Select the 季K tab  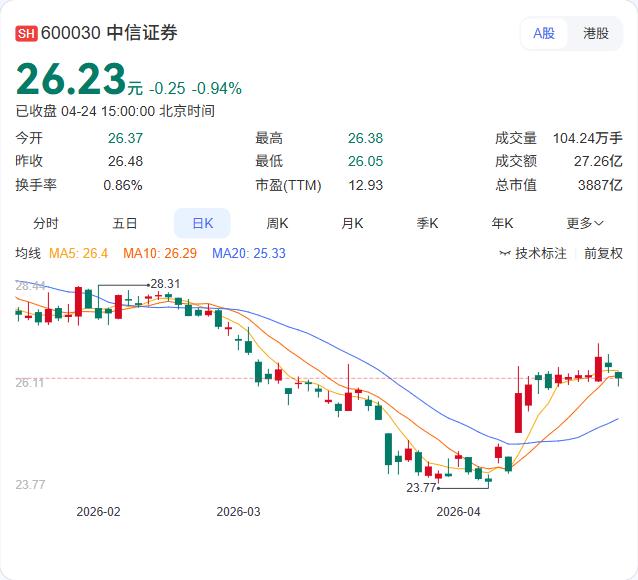427,223
